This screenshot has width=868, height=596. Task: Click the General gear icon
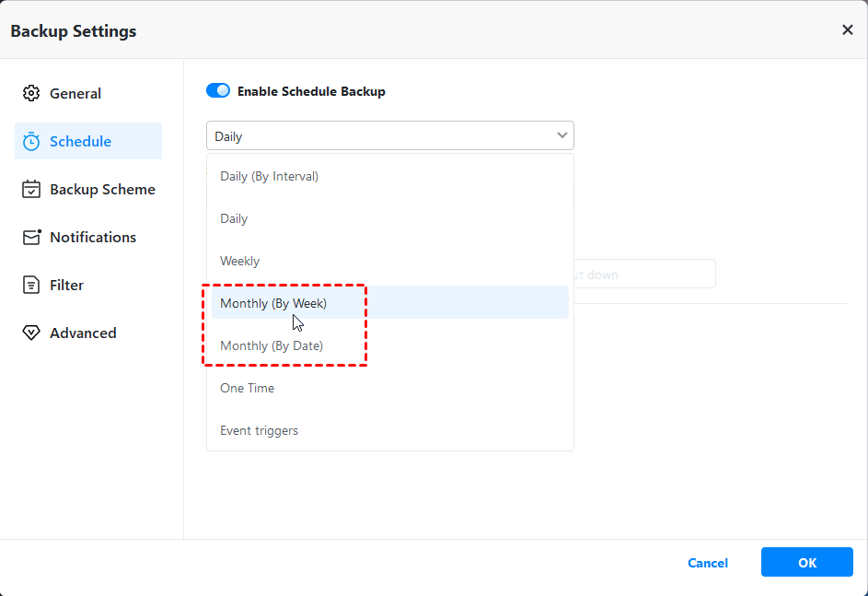(31, 94)
